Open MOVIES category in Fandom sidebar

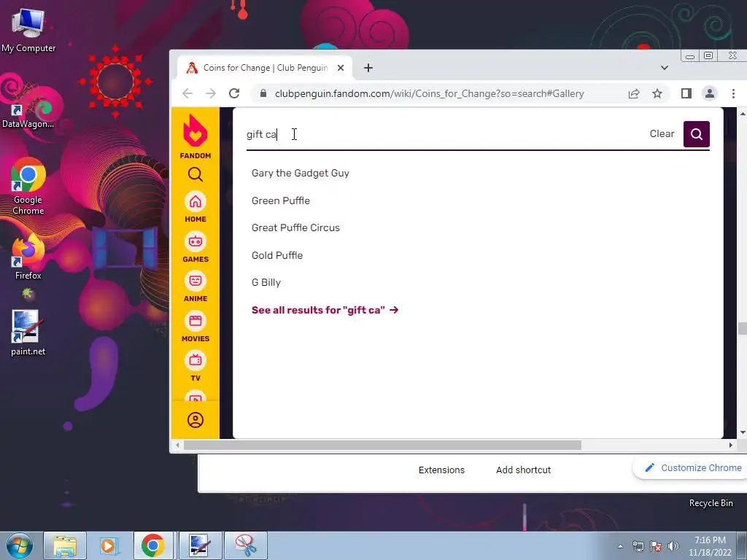[196, 327]
